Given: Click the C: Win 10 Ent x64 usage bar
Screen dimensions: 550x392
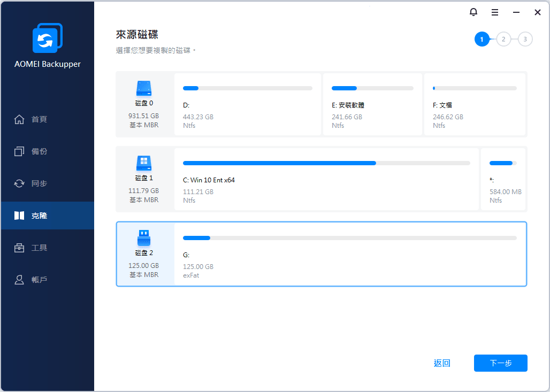Looking at the screenshot, I should (326, 163).
